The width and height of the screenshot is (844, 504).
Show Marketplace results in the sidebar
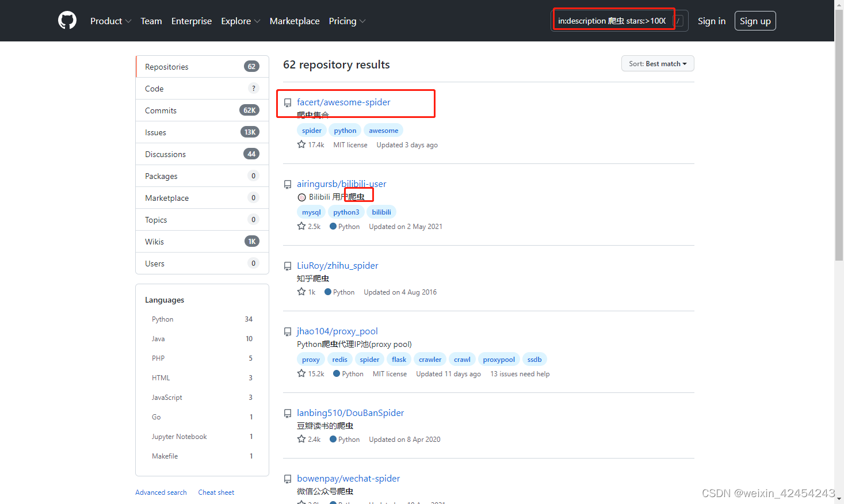click(202, 198)
